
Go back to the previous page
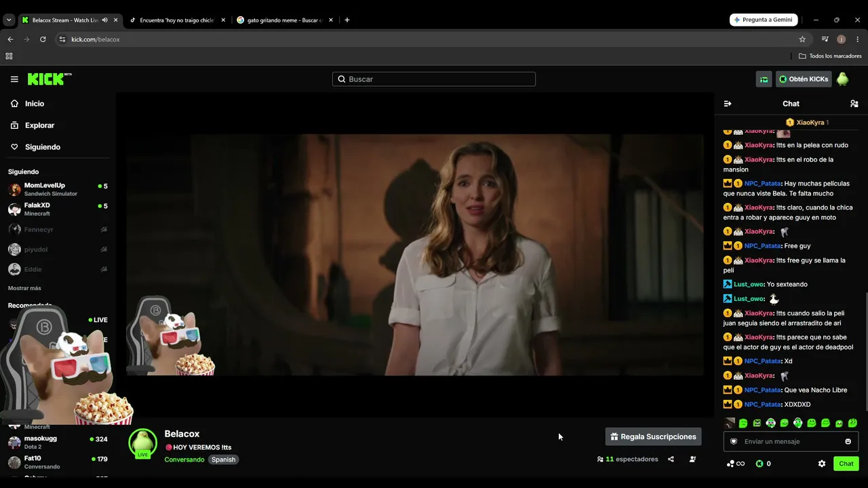[10, 39]
